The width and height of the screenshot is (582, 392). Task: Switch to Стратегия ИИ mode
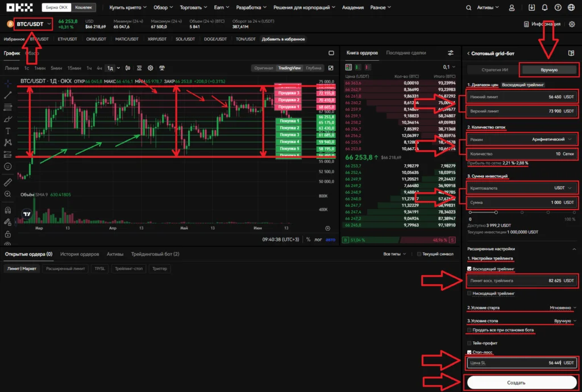[x=494, y=70]
